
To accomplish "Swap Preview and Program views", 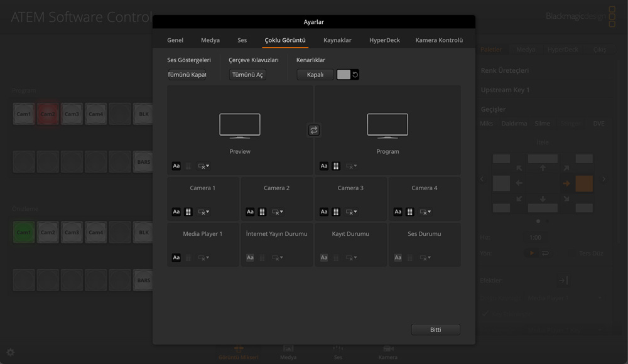I will pos(314,130).
